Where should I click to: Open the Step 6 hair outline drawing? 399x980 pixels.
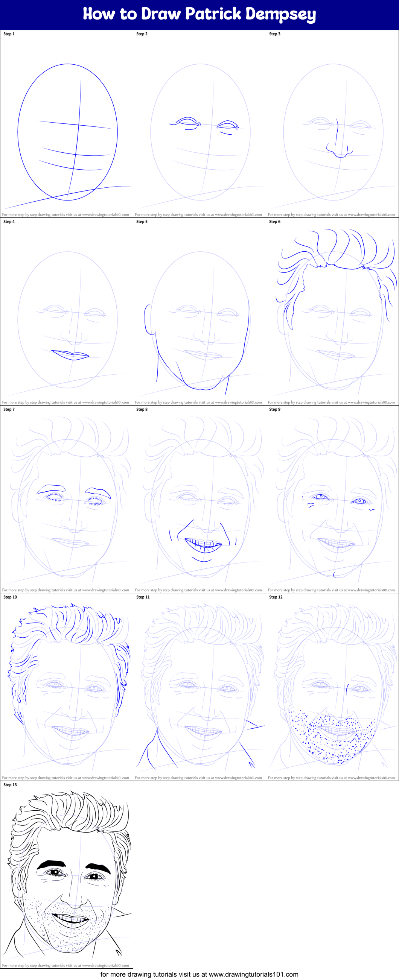tap(332, 311)
